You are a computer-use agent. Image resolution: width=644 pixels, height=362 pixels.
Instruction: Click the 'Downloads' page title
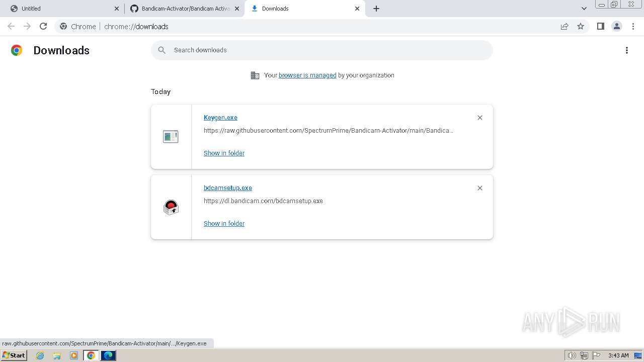click(61, 50)
